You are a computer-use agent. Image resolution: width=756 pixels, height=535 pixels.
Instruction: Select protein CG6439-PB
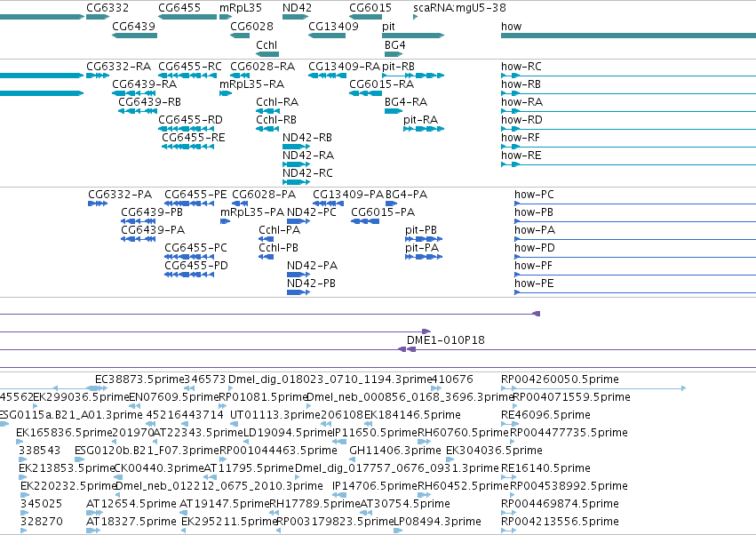point(152,212)
